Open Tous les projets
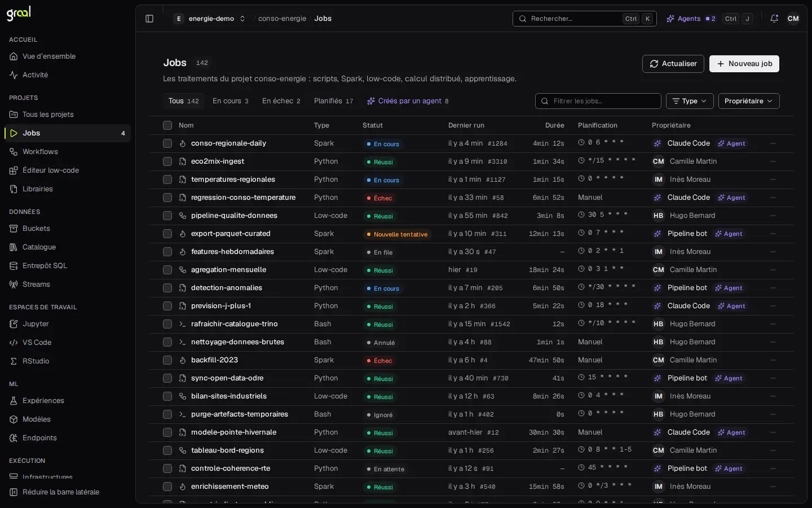This screenshot has width=812, height=508. [68, 115]
